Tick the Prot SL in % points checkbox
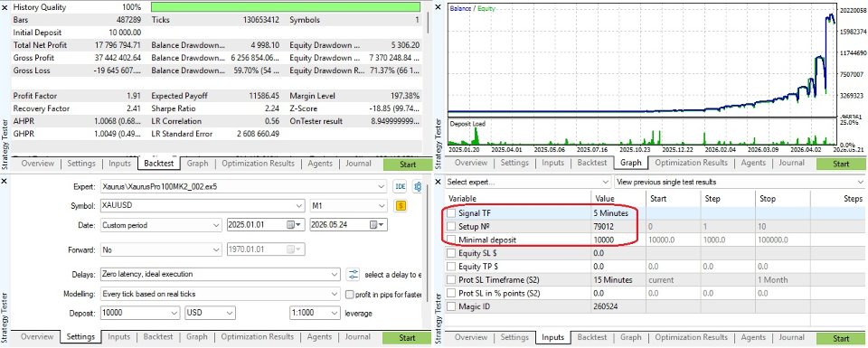868x348 pixels. (452, 293)
